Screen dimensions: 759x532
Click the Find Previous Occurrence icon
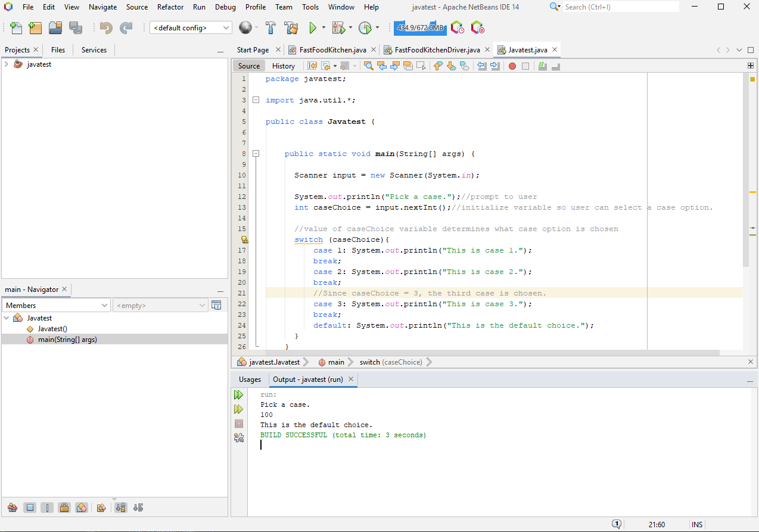tap(381, 66)
